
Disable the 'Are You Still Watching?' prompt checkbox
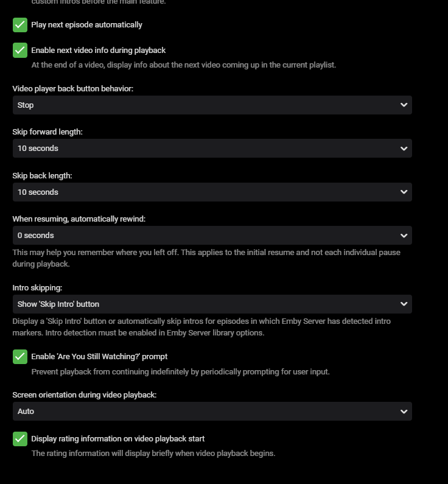(20, 357)
